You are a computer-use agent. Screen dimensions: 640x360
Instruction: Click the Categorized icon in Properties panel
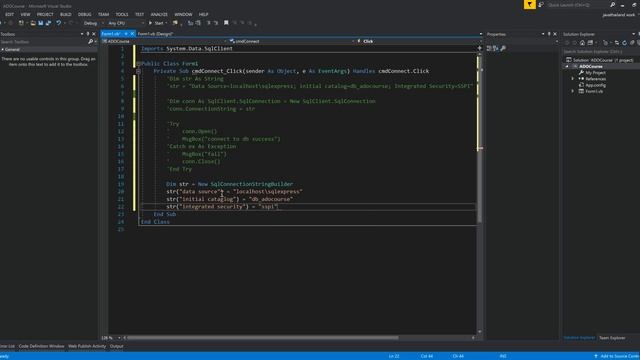(489, 49)
